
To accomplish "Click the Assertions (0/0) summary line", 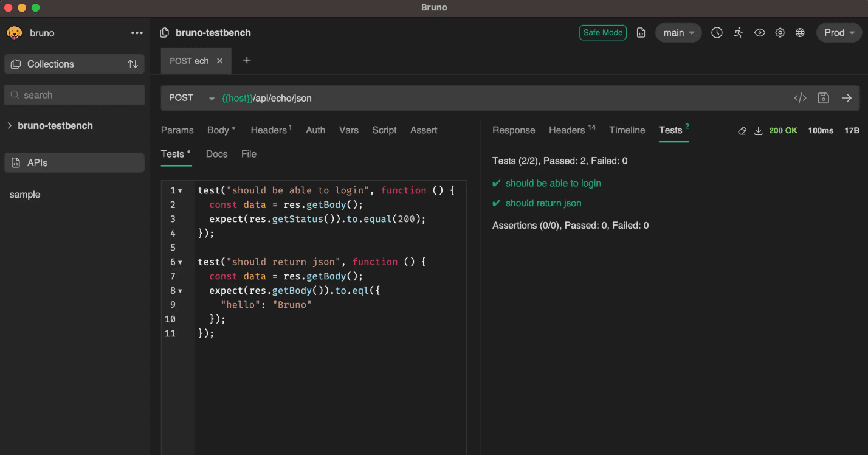I will coord(570,226).
